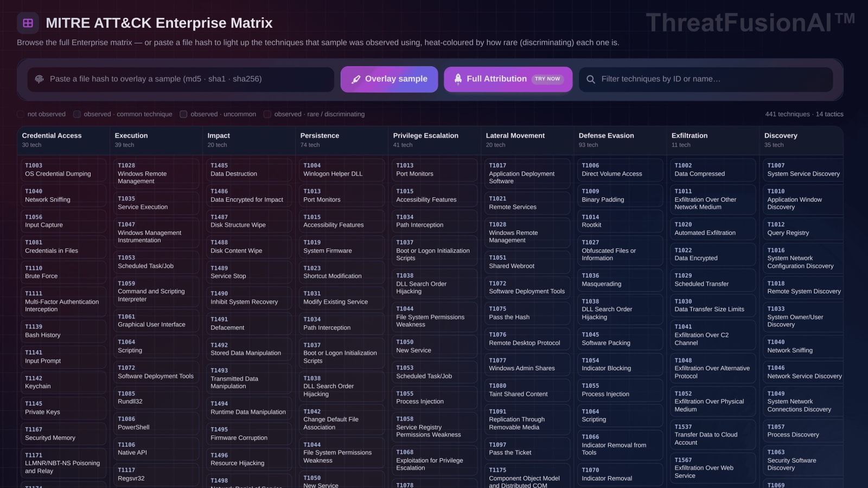Open T1495 Firmware Corruption technique
The width and height of the screenshot is (868, 488).
[x=249, y=433]
